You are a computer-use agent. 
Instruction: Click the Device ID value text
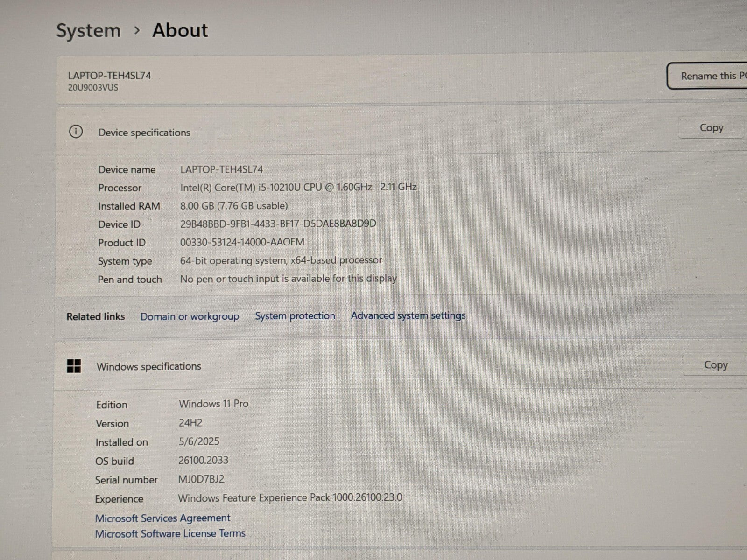pyautogui.click(x=278, y=224)
